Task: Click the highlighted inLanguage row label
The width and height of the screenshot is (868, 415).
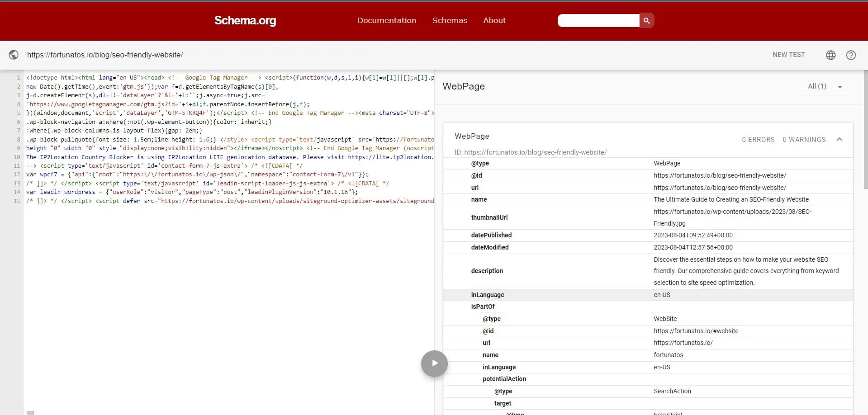Action: (x=487, y=295)
